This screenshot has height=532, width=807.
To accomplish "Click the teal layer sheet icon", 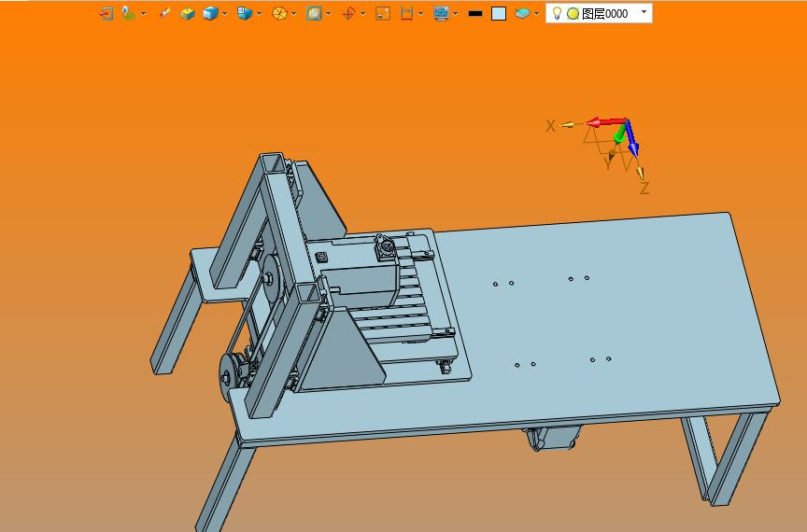I will coord(522,13).
